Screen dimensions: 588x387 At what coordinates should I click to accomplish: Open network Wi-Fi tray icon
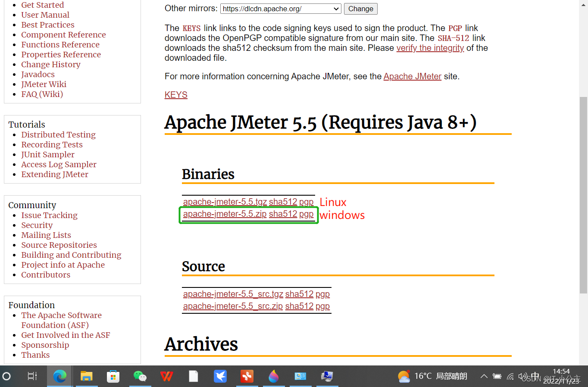[x=510, y=376]
